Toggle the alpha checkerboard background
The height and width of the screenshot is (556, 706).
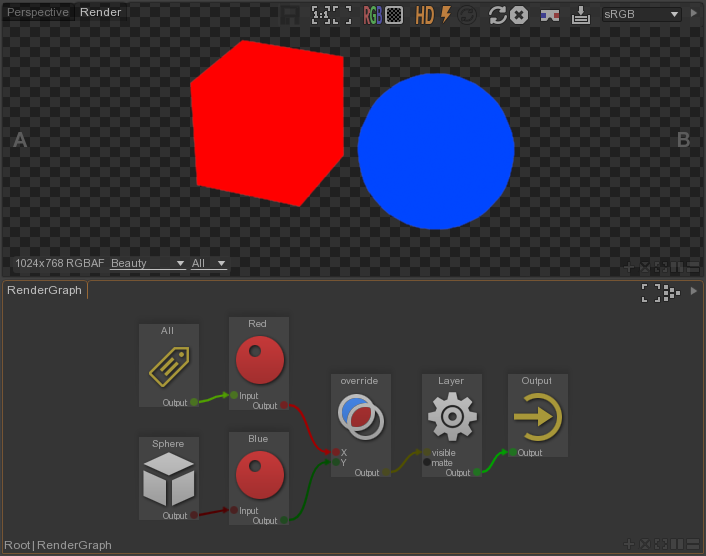coord(395,15)
